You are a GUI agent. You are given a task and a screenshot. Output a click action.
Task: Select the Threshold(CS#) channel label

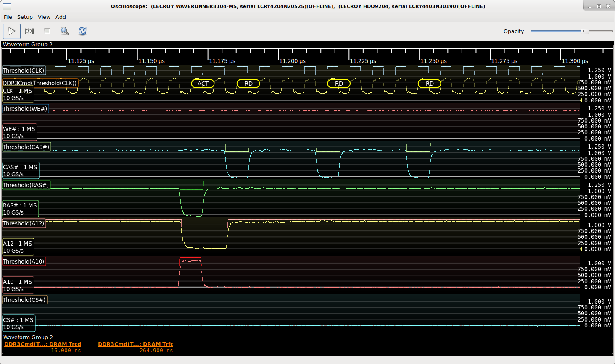24,300
